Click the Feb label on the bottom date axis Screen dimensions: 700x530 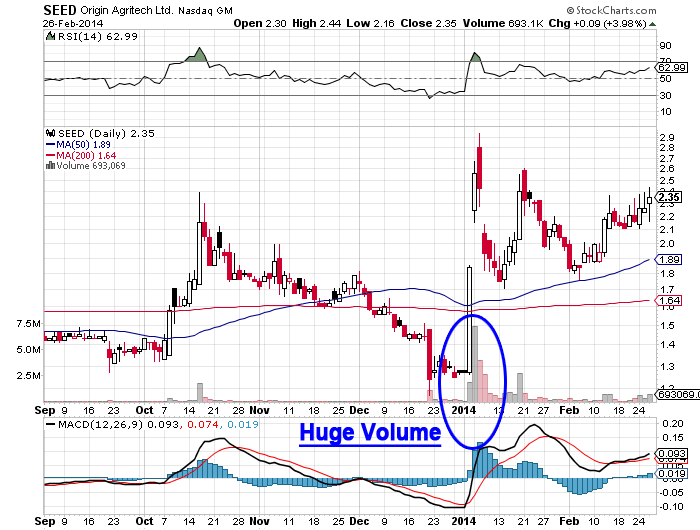569,521
